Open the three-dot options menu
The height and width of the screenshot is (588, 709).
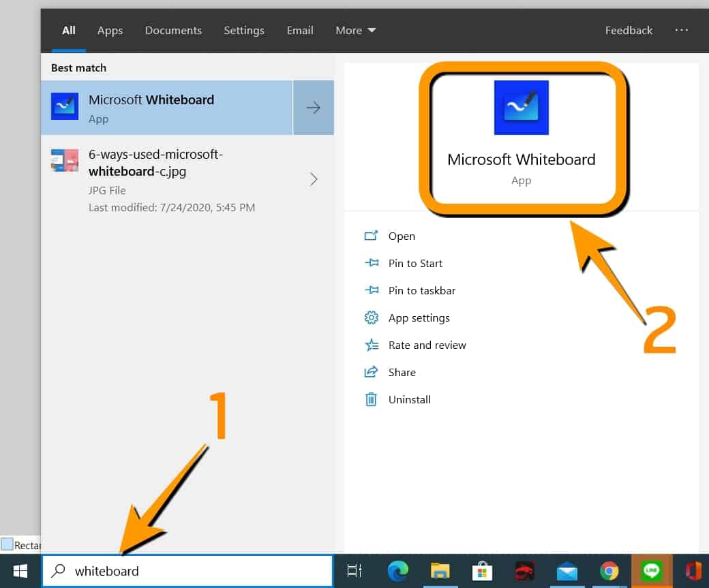coord(682,31)
